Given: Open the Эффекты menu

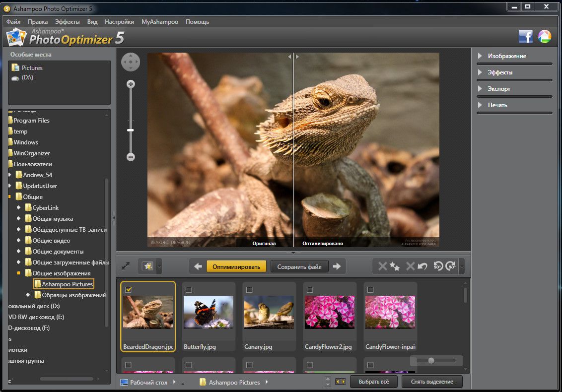Looking at the screenshot, I should coord(68,22).
